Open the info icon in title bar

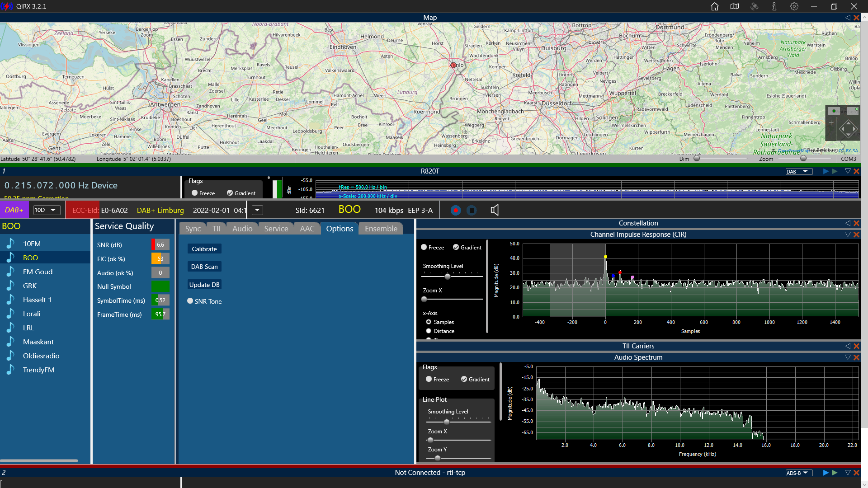(774, 6)
